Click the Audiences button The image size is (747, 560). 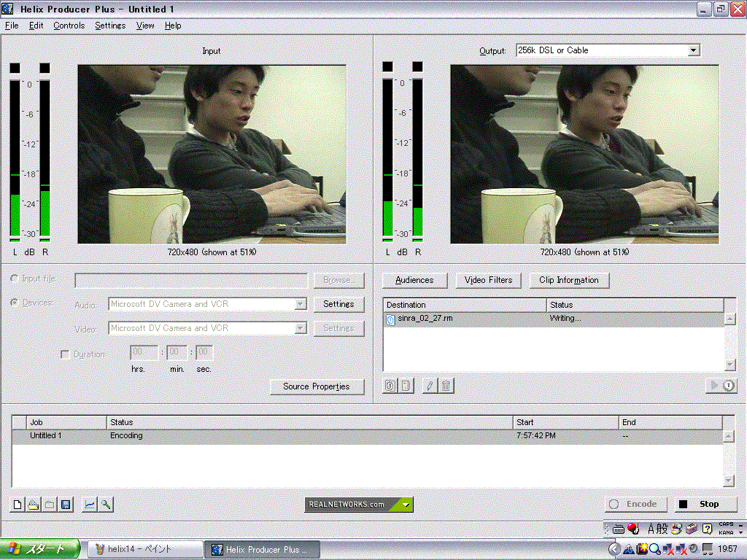click(x=414, y=280)
